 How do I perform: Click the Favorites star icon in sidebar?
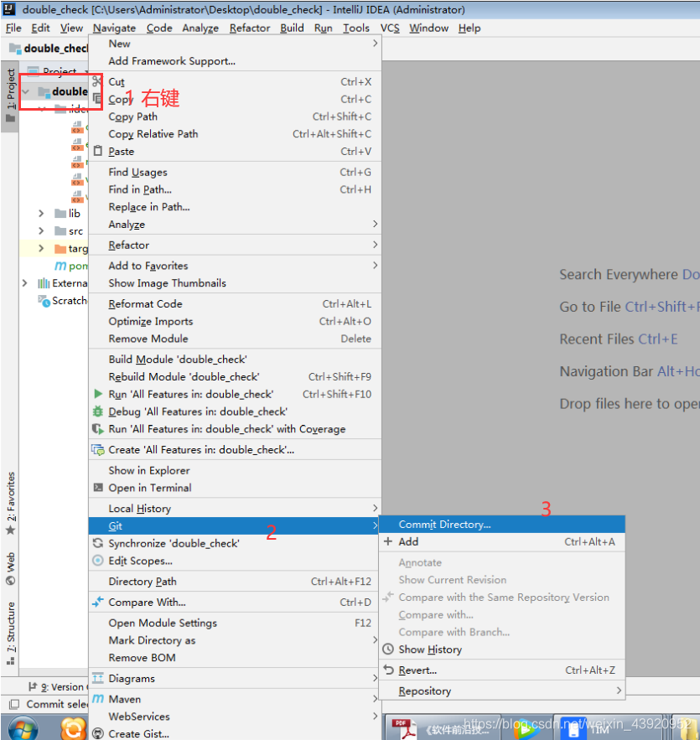point(10,530)
